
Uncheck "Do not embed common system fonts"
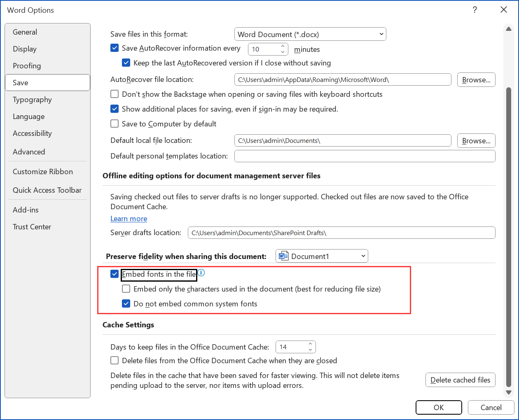[x=126, y=303]
